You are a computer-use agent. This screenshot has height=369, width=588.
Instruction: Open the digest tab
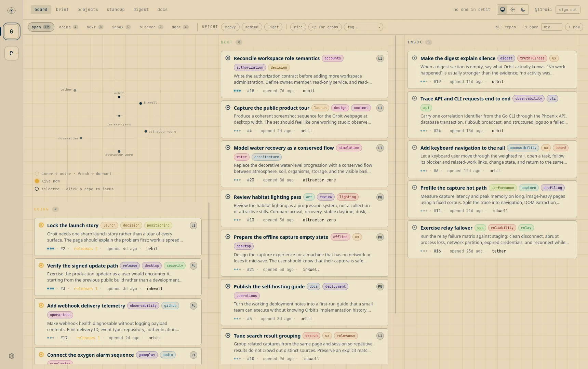click(x=141, y=10)
